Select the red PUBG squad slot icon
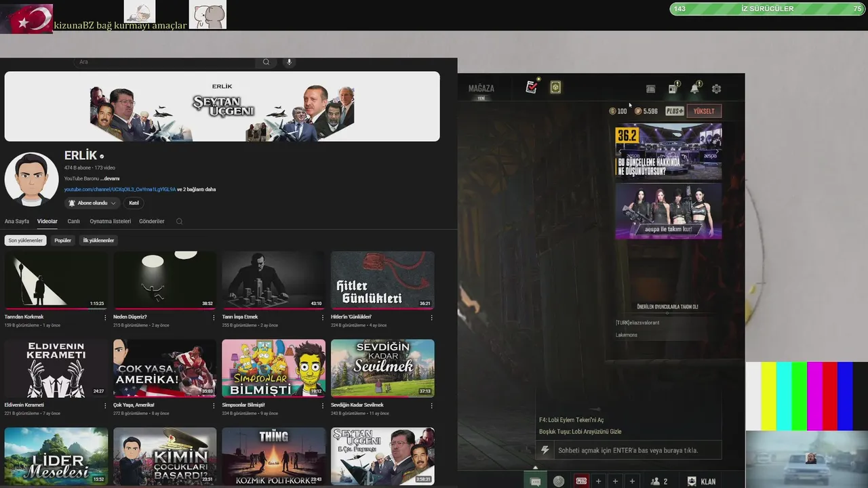 tap(581, 481)
